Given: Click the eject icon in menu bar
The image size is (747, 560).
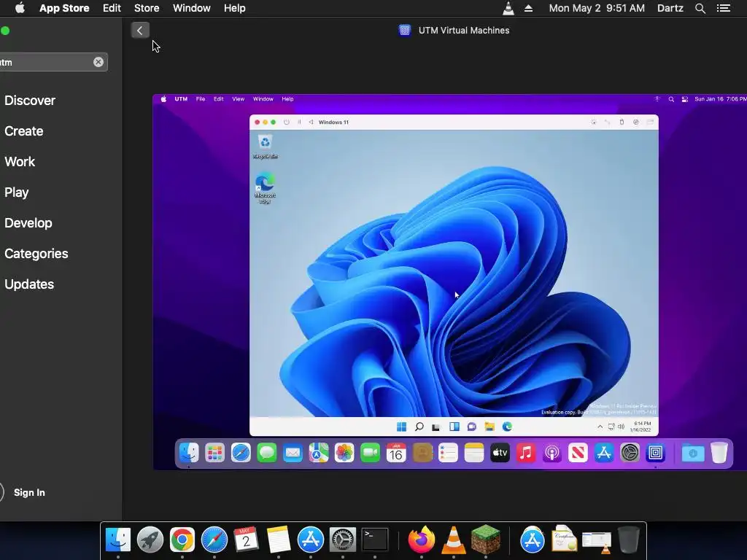Looking at the screenshot, I should [x=528, y=8].
